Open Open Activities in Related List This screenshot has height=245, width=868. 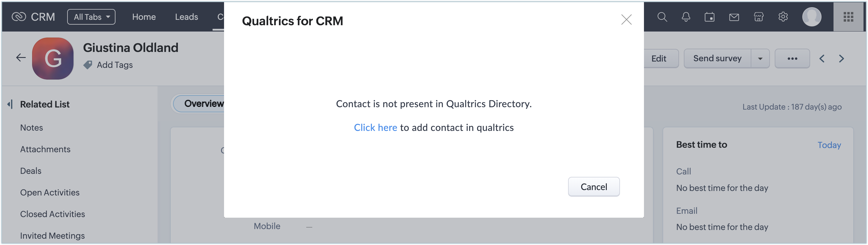tap(50, 192)
